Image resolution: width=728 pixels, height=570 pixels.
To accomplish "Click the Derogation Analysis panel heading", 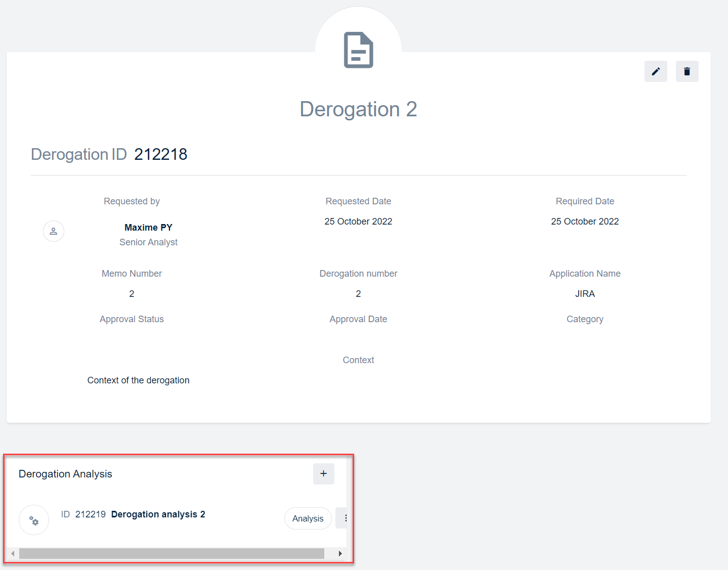I will [x=65, y=474].
